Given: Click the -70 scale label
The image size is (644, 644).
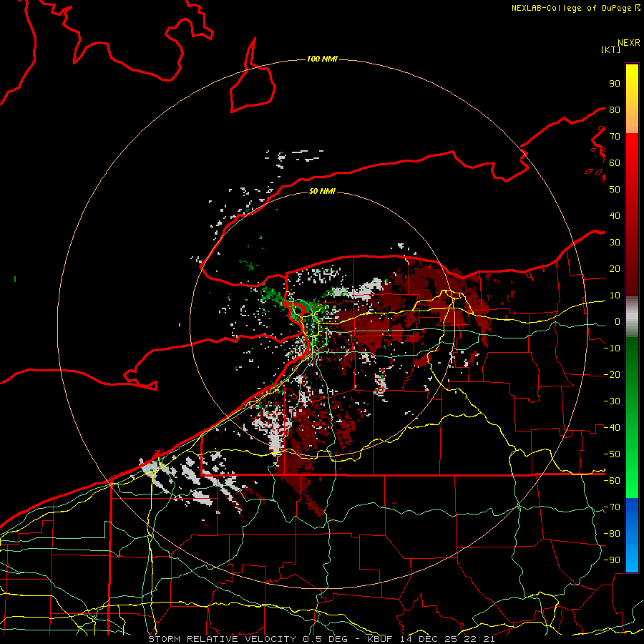Looking at the screenshot, I should [x=612, y=507].
